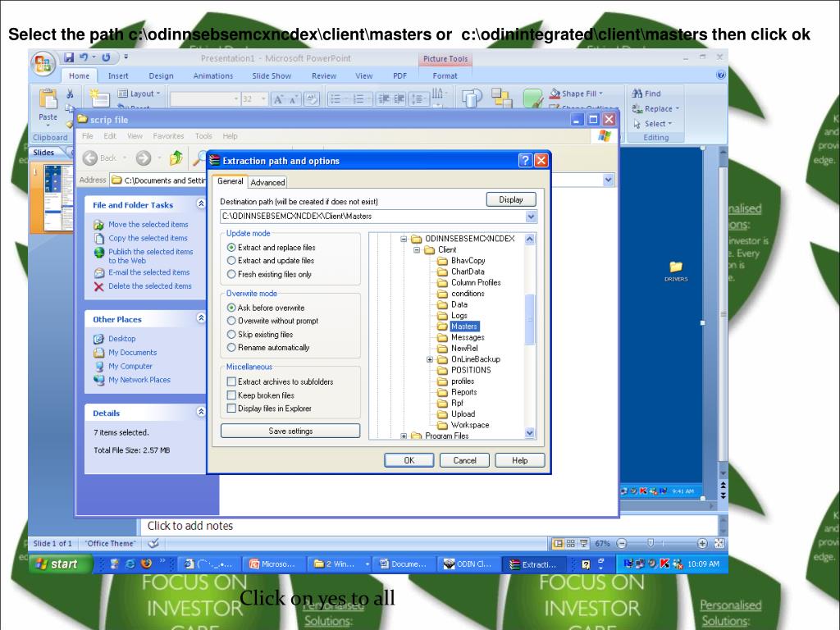Viewport: 840px width, 630px height.
Task: Check Keep broken files
Action: [231, 395]
